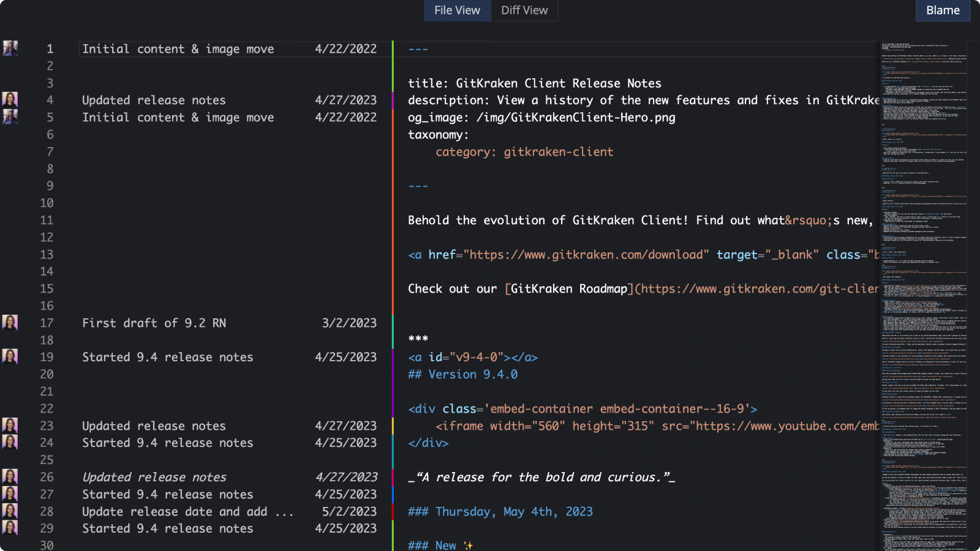This screenshot has width=980, height=551.
Task: Click the 'A release for the bold and curious' line
Action: [541, 478]
